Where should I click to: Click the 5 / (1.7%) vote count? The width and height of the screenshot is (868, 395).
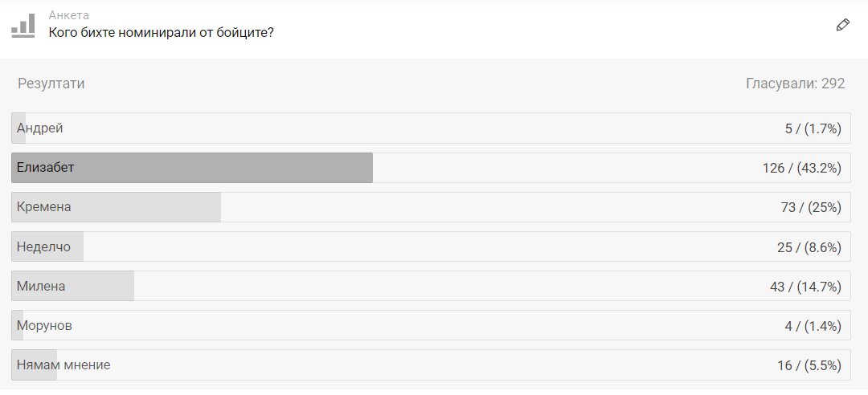tap(813, 128)
